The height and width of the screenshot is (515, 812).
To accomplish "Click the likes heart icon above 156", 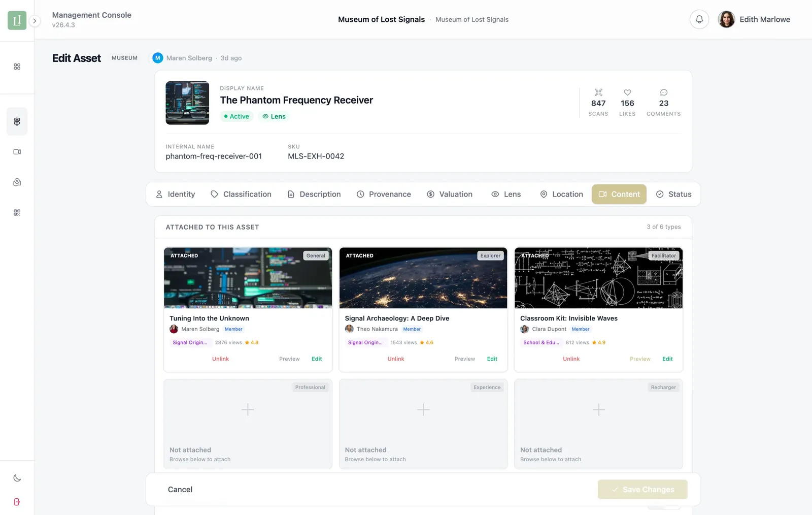I will pos(627,93).
